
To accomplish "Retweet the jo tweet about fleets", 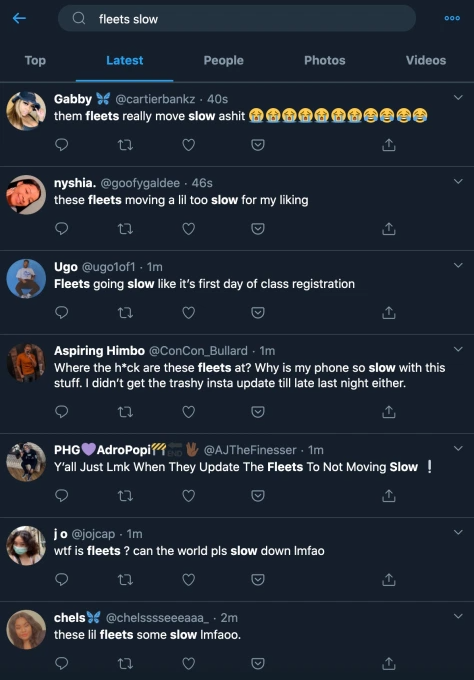I will 125,579.
